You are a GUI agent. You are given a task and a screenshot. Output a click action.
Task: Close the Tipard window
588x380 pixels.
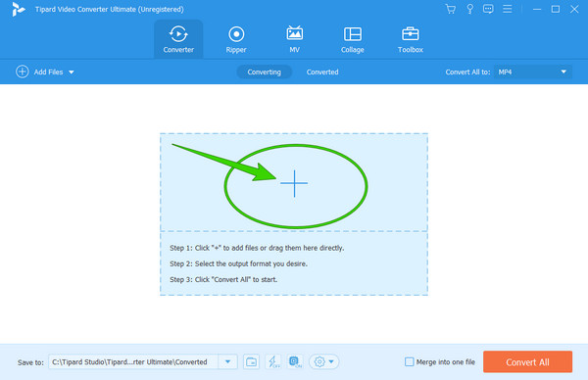click(x=574, y=9)
